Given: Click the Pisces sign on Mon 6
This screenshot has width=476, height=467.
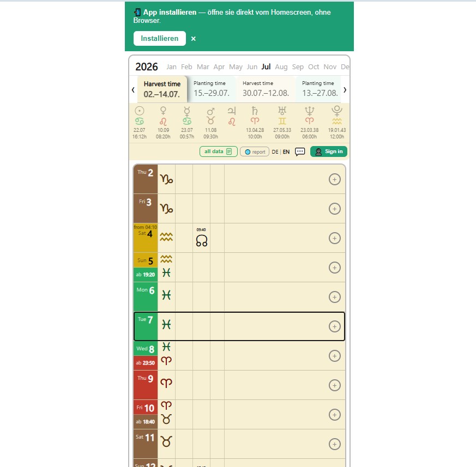Looking at the screenshot, I should pyautogui.click(x=166, y=295).
